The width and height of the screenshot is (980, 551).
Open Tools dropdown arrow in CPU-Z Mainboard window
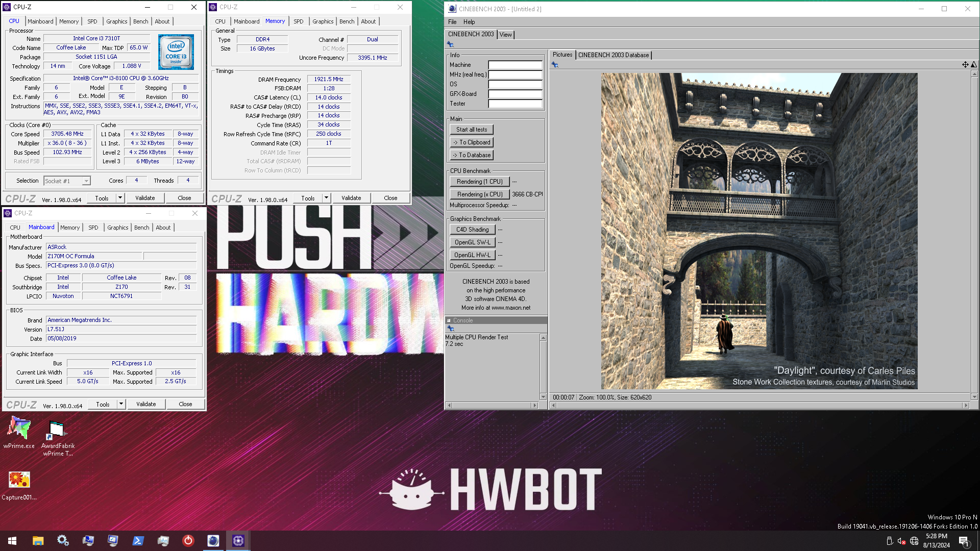(x=121, y=404)
